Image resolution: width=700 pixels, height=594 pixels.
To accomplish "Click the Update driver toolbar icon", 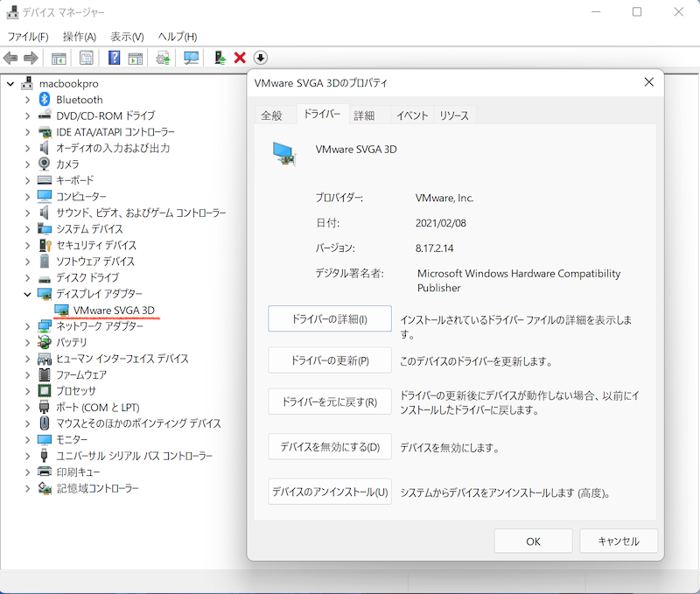I will 163,58.
